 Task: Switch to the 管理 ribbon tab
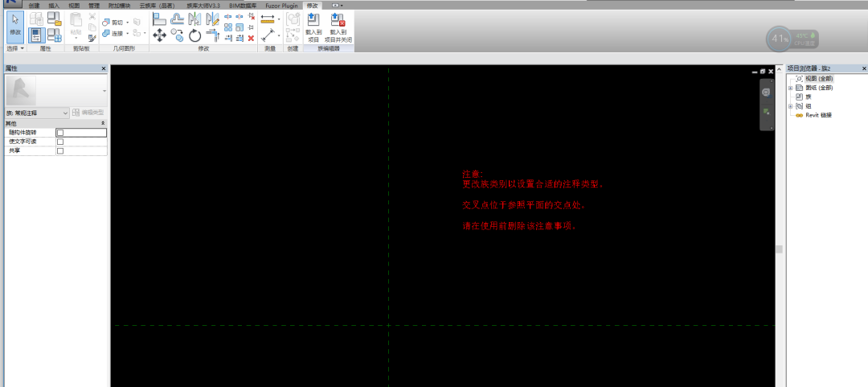click(x=94, y=6)
